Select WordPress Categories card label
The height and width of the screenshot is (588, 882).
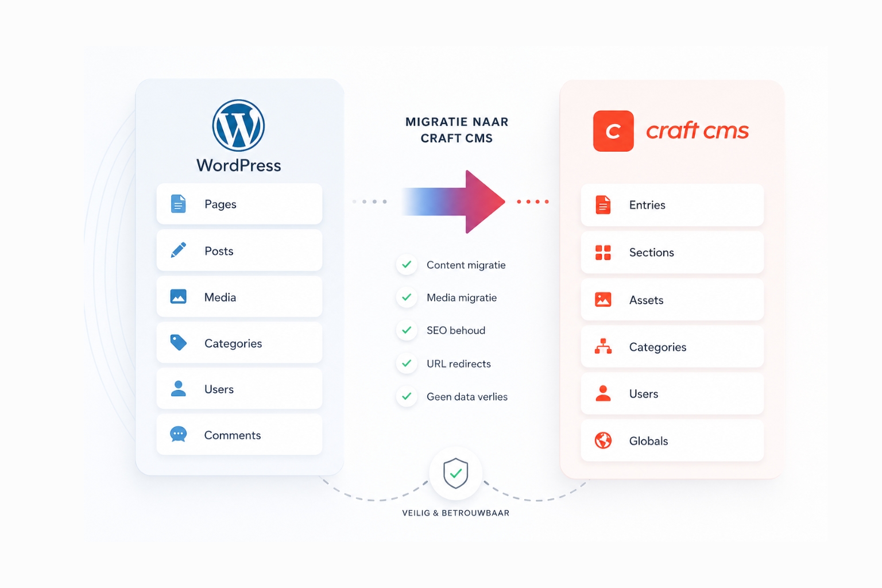[x=233, y=343]
